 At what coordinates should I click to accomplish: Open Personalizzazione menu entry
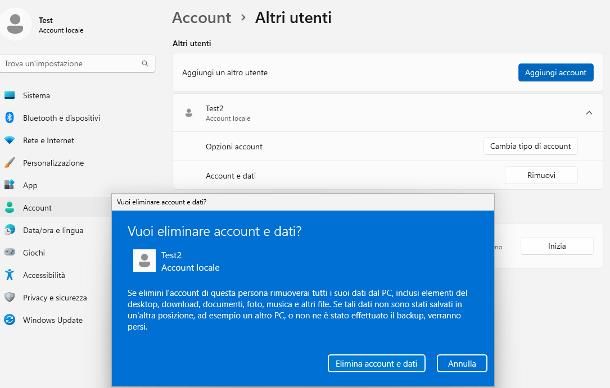coord(53,163)
